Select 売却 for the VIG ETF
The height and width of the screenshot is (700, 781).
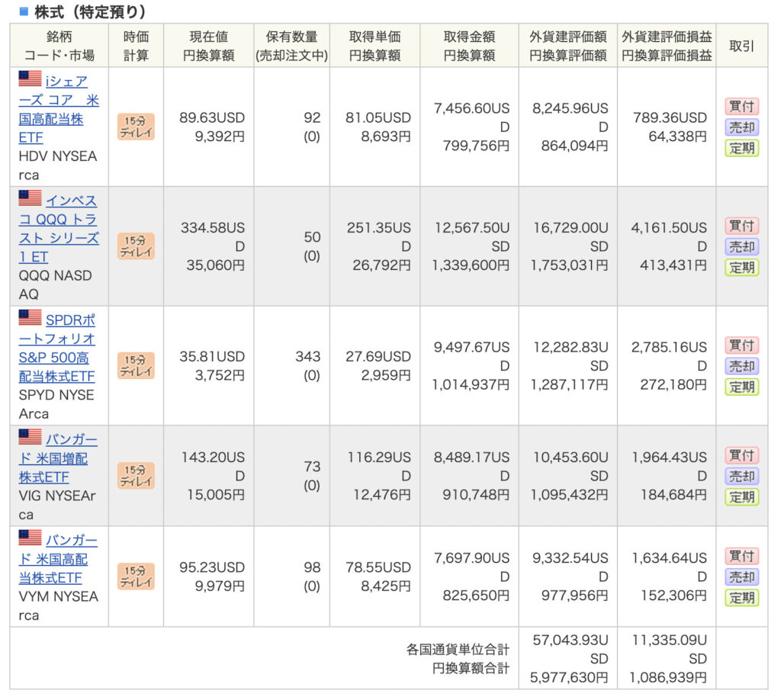pos(741,477)
